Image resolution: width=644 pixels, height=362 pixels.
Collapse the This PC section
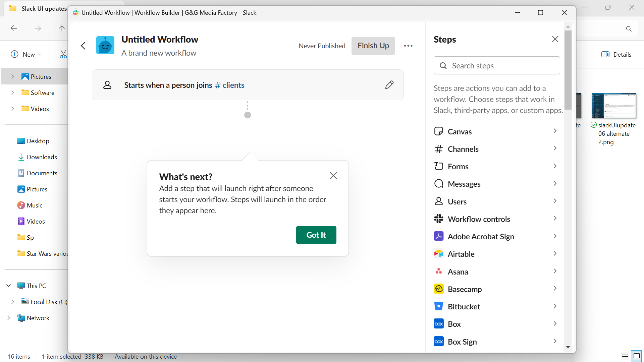pyautogui.click(x=8, y=285)
